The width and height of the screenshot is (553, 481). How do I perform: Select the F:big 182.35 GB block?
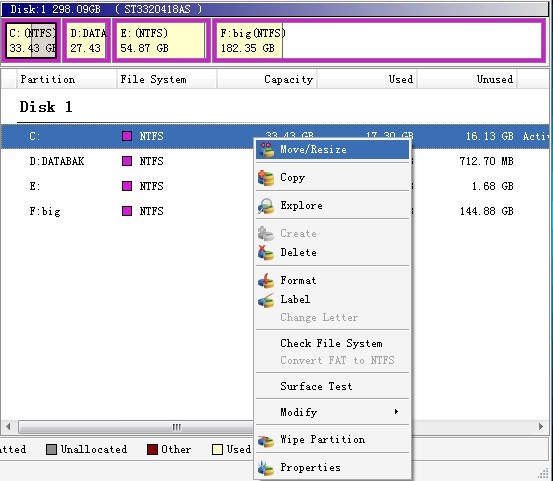[x=379, y=41]
